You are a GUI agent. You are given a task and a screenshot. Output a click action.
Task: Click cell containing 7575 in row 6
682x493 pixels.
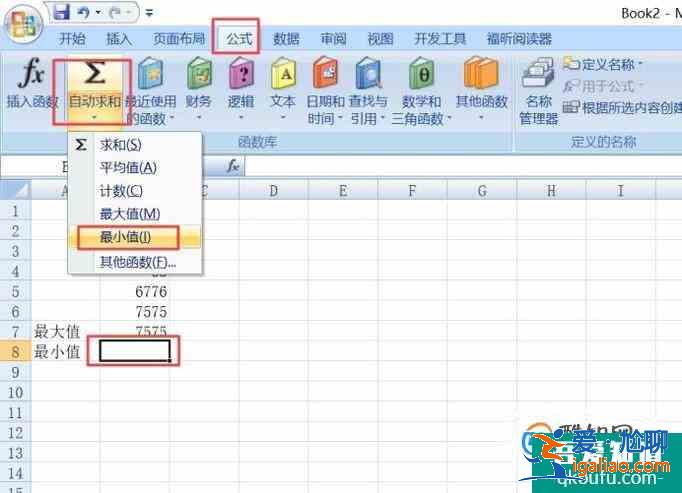click(x=135, y=312)
